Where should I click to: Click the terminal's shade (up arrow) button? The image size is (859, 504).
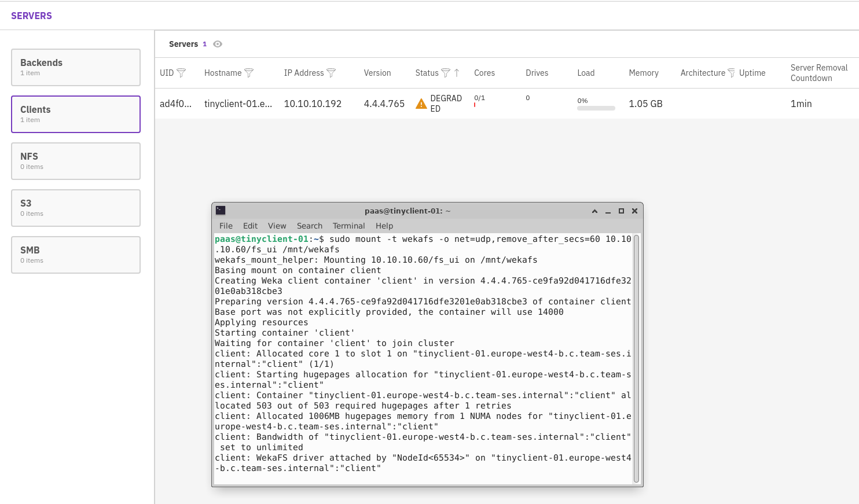[x=594, y=211]
